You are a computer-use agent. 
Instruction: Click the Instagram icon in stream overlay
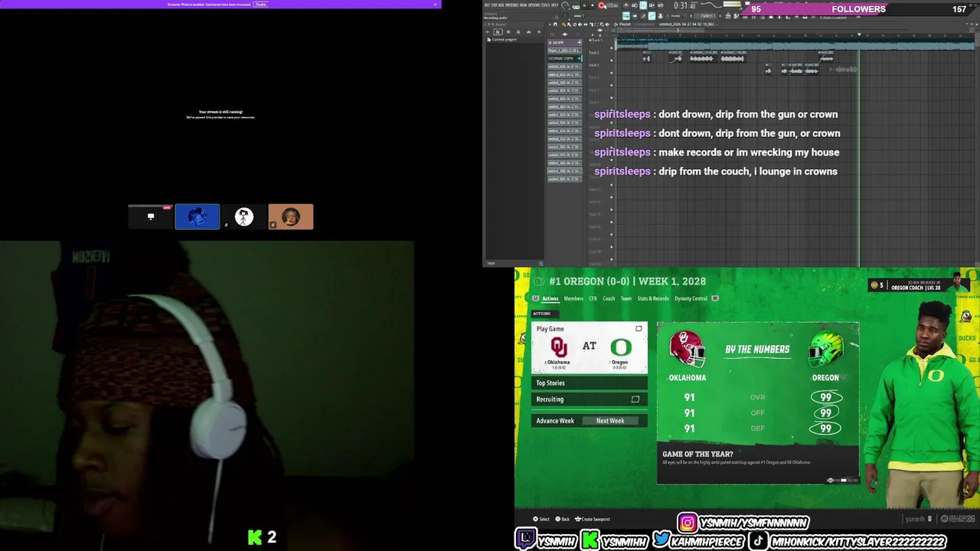pyautogui.click(x=688, y=523)
